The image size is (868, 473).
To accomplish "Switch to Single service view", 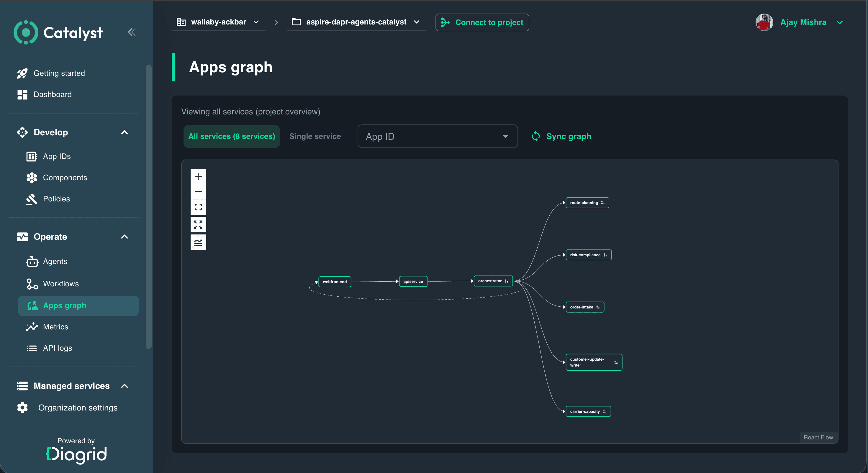I will (x=315, y=136).
